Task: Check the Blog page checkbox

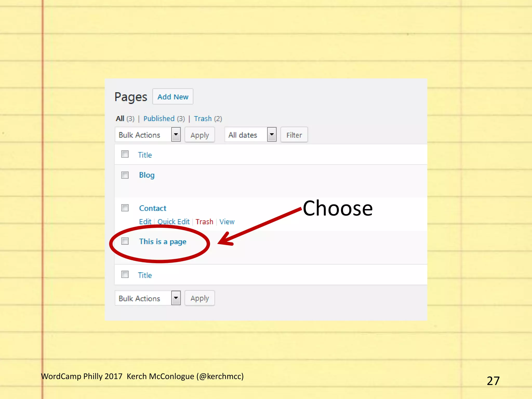Action: click(x=125, y=175)
